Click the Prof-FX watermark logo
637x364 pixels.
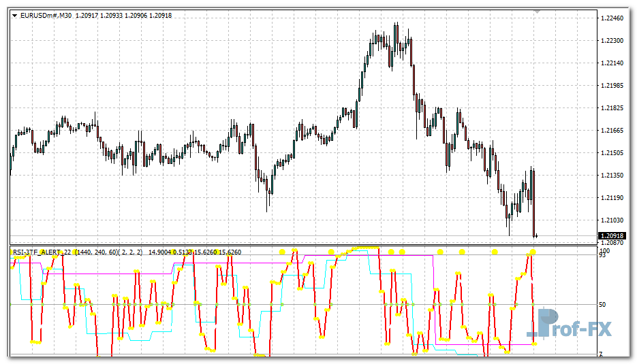(569, 325)
